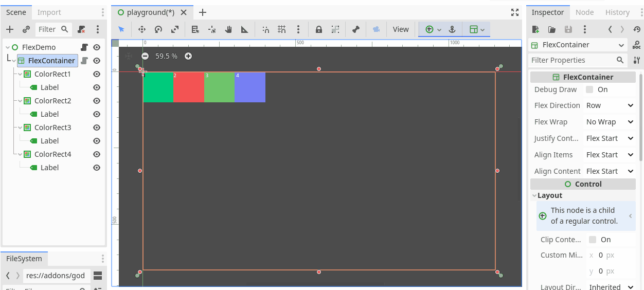Toggle visibility of ColorRect3
This screenshot has height=290, width=644.
coord(97,128)
